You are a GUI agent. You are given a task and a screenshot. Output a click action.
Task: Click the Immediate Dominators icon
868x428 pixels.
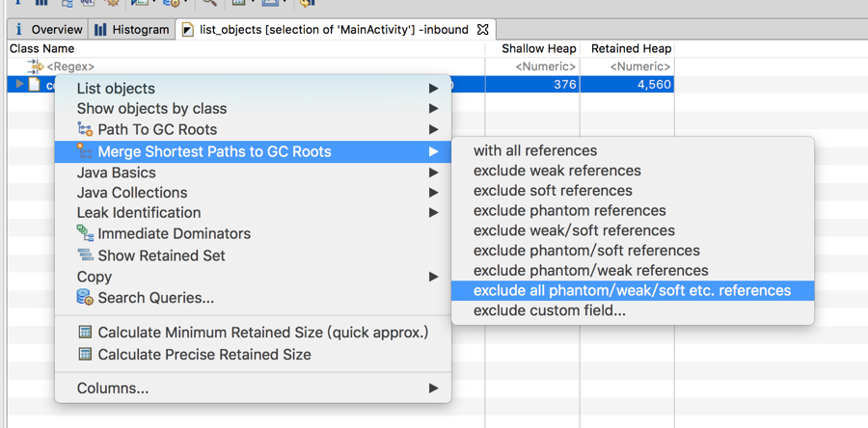click(85, 234)
